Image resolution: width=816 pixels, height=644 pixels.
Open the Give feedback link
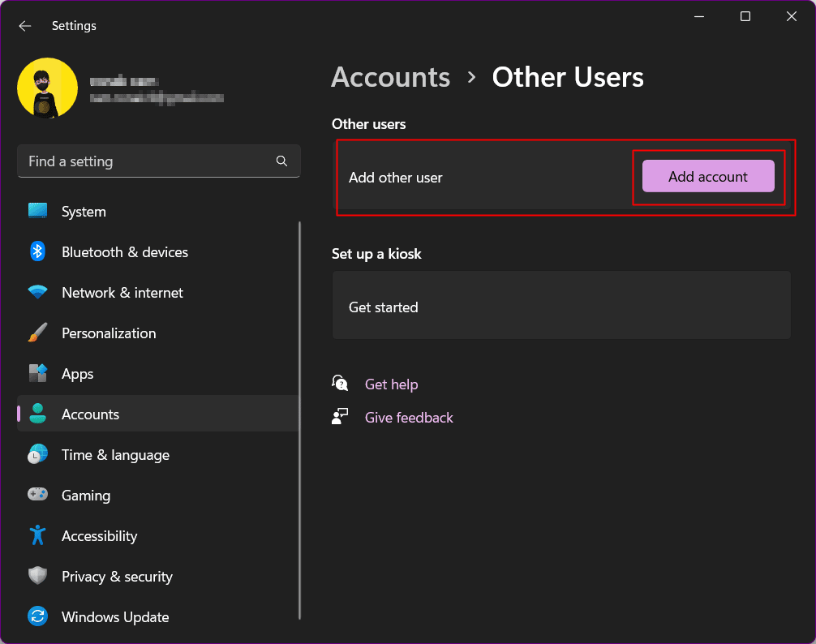coord(409,418)
